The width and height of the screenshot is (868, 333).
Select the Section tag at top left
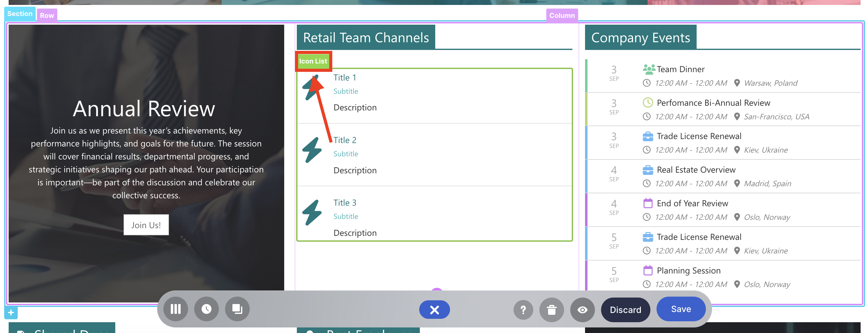tap(19, 14)
